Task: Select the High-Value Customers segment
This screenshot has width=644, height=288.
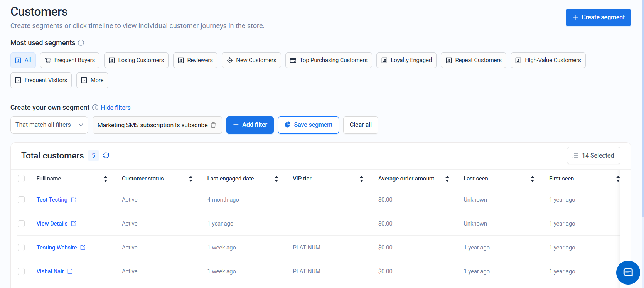Action: tap(548, 60)
